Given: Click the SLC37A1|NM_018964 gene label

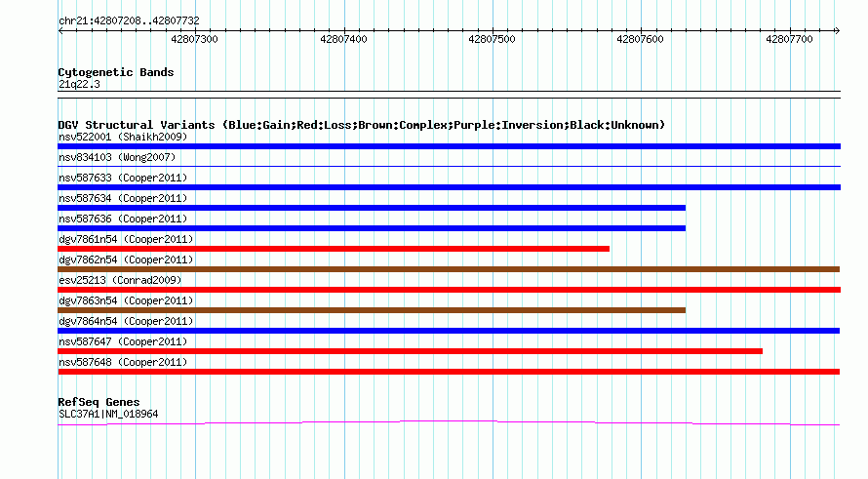Looking at the screenshot, I should pyautogui.click(x=108, y=415).
